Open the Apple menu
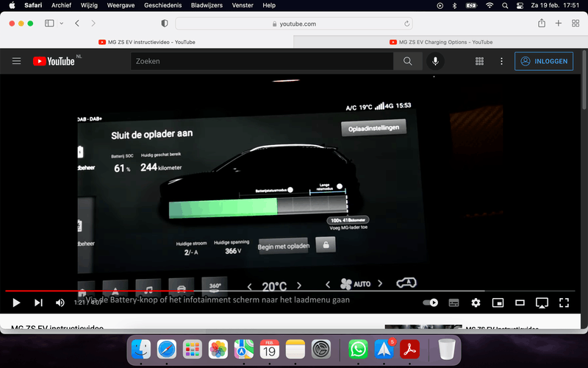Screen dimensions: 588x368 click(x=12, y=5)
